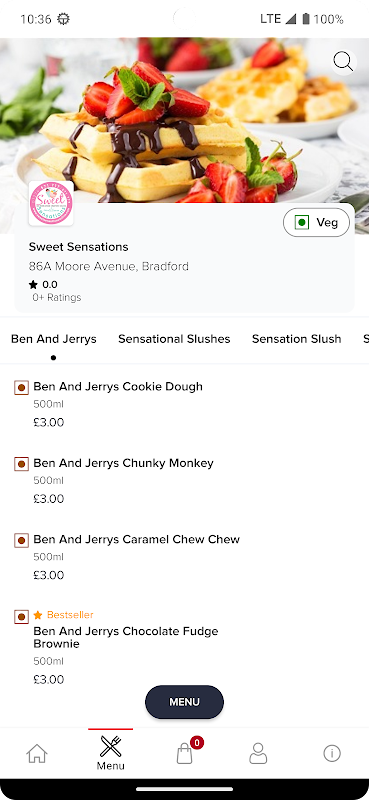This screenshot has height=800, width=369.
Task: Open the Home tab icon
Action: coord(37,753)
